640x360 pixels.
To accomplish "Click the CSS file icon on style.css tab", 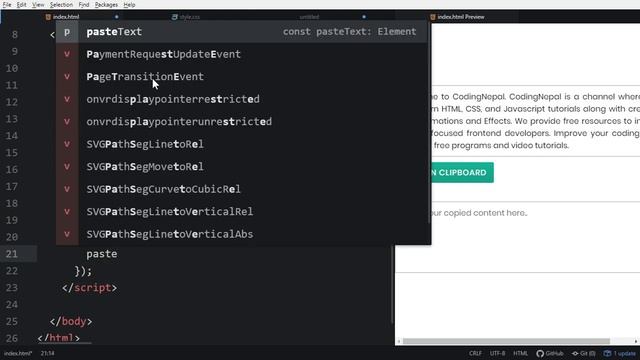I will 175,17.
